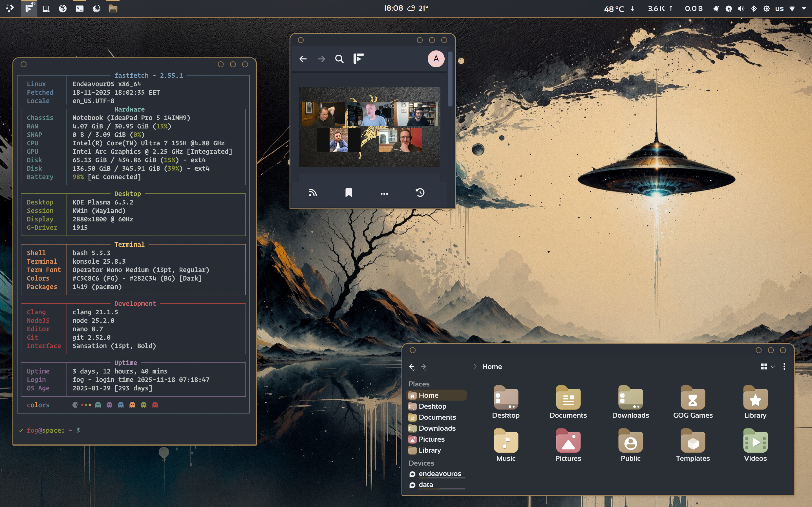Click the video thumbnail with five people
Image resolution: width=812 pixels, height=507 pixels.
tap(369, 127)
